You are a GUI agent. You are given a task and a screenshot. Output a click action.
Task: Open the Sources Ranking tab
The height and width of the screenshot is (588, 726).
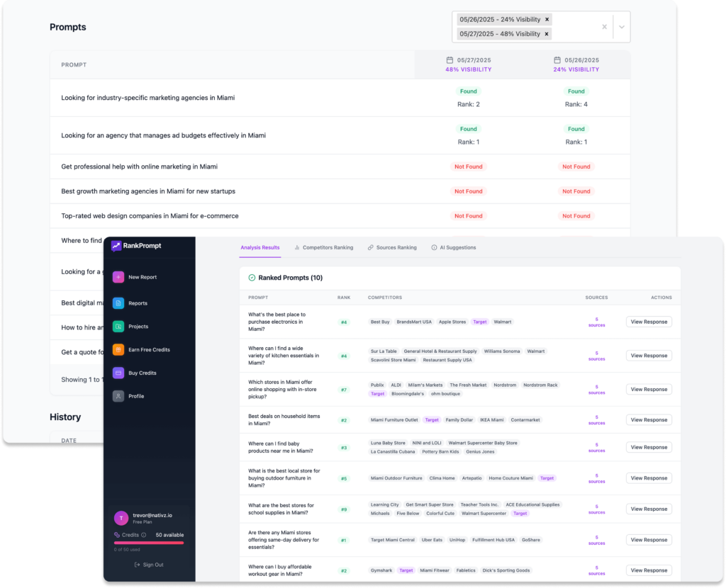click(392, 247)
